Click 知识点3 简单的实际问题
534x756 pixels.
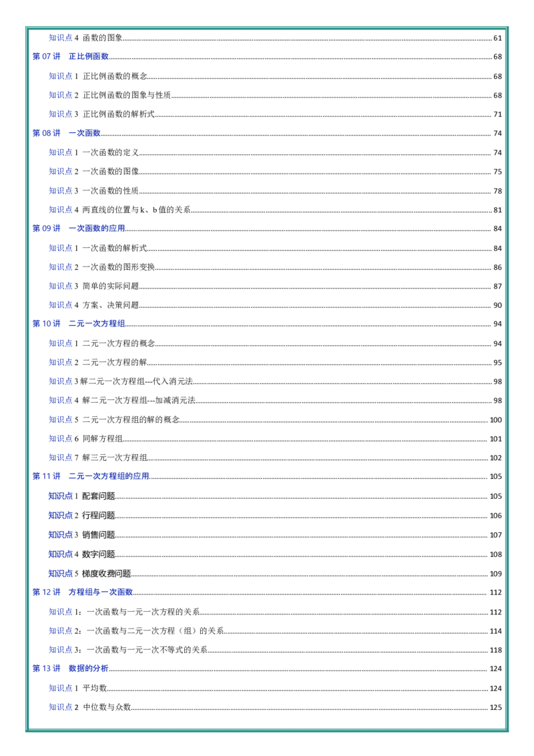(275, 286)
